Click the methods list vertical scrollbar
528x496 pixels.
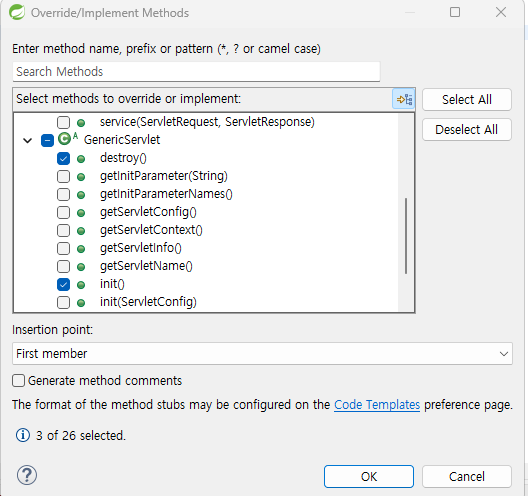406,236
